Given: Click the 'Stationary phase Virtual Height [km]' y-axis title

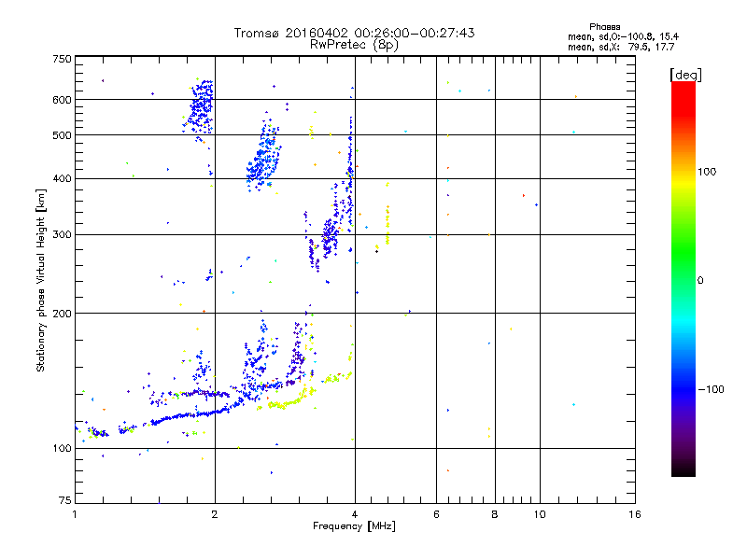Looking at the screenshot, I should click(41, 280).
